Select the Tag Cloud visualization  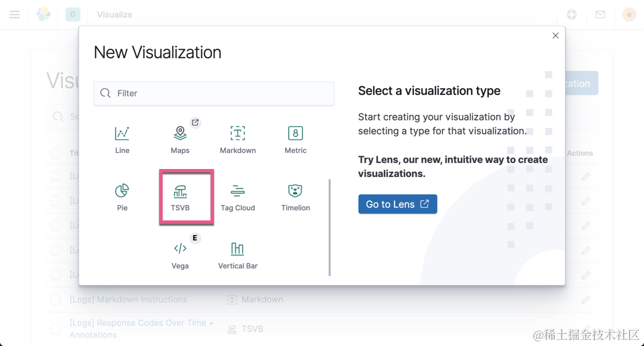238,198
